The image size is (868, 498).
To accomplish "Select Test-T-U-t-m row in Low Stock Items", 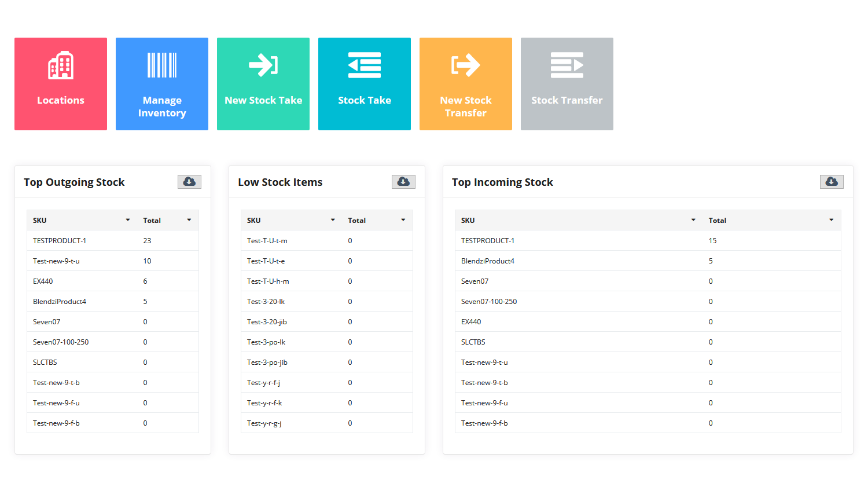I will coord(267,241).
